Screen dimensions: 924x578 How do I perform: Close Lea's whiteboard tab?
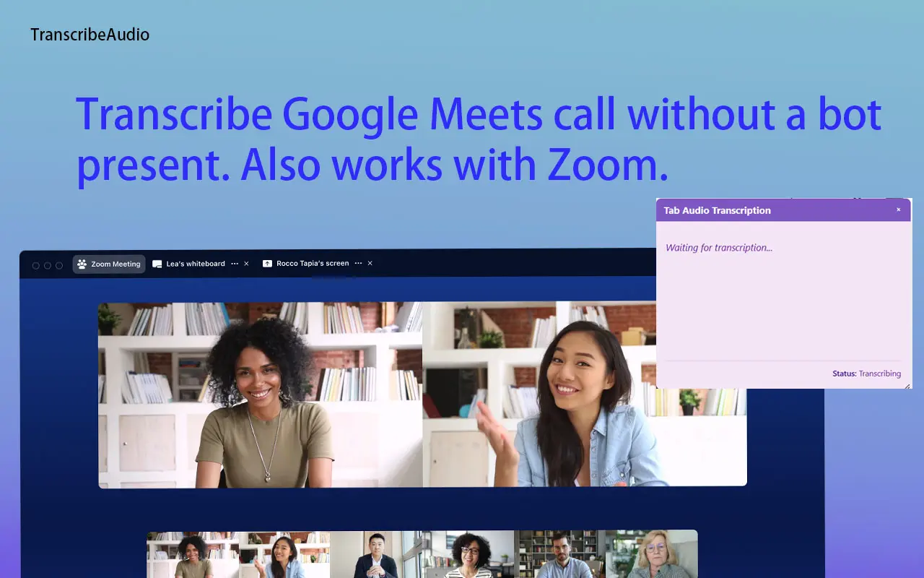click(246, 264)
